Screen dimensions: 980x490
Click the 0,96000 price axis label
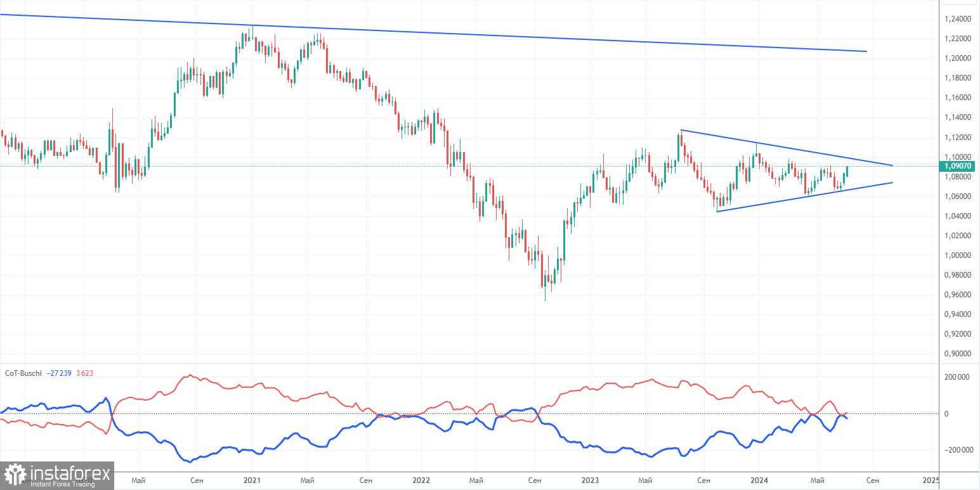tap(958, 295)
